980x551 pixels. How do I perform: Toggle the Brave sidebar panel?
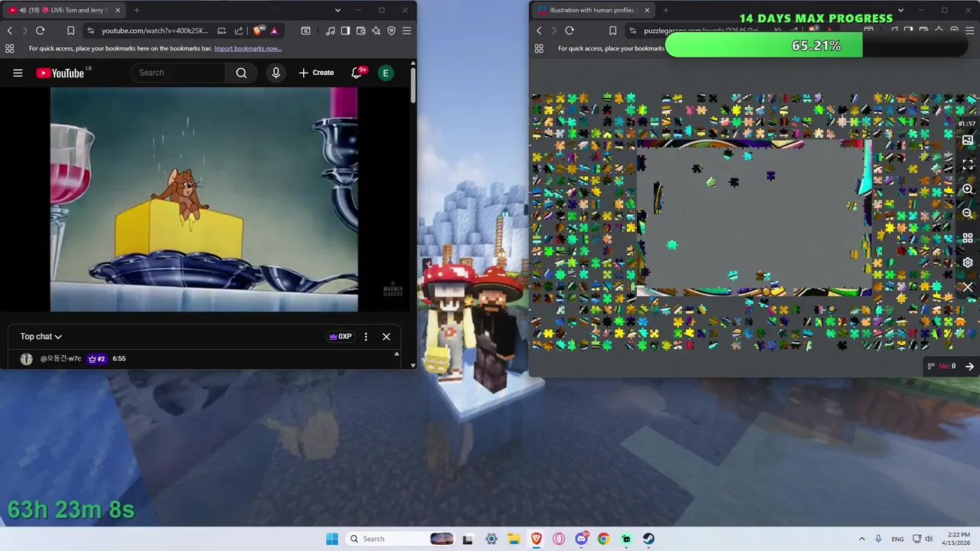pyautogui.click(x=345, y=31)
